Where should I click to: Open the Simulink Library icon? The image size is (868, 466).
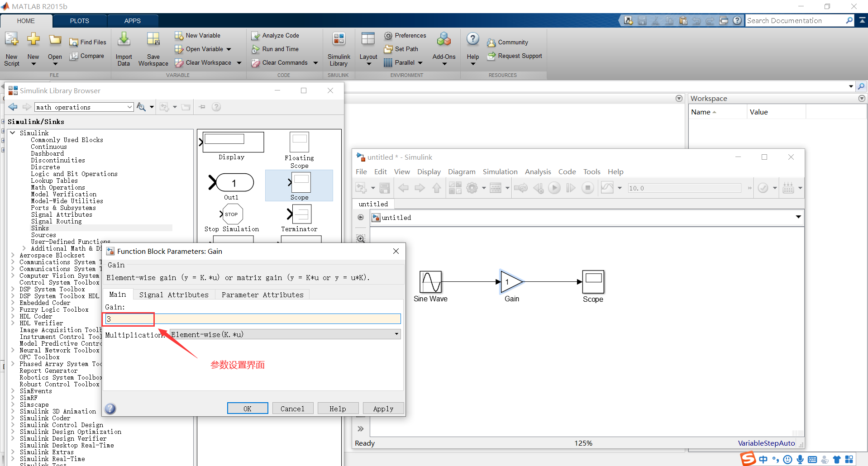339,49
